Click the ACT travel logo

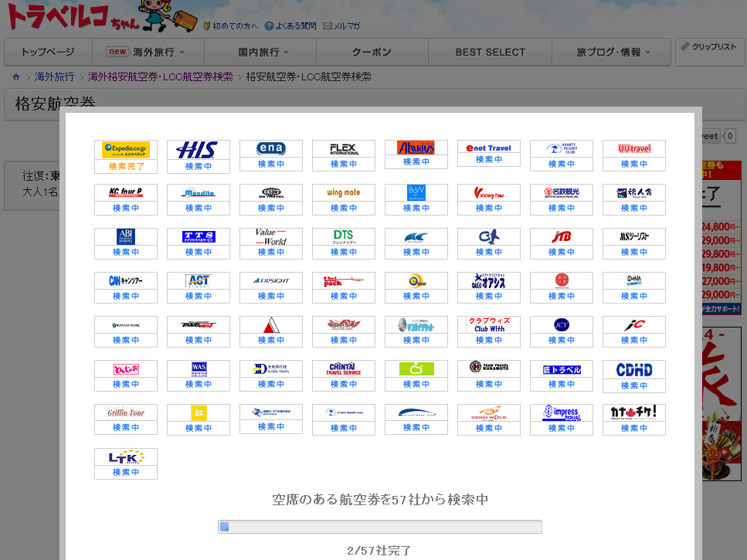tap(199, 280)
